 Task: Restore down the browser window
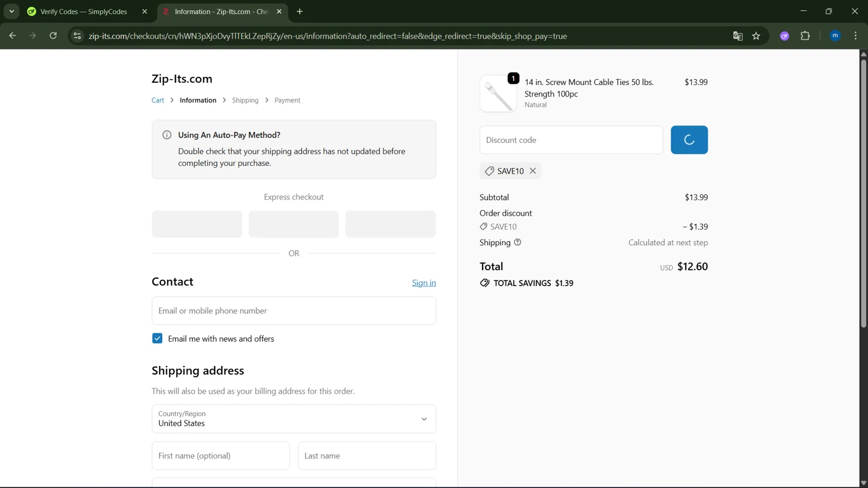coord(829,11)
